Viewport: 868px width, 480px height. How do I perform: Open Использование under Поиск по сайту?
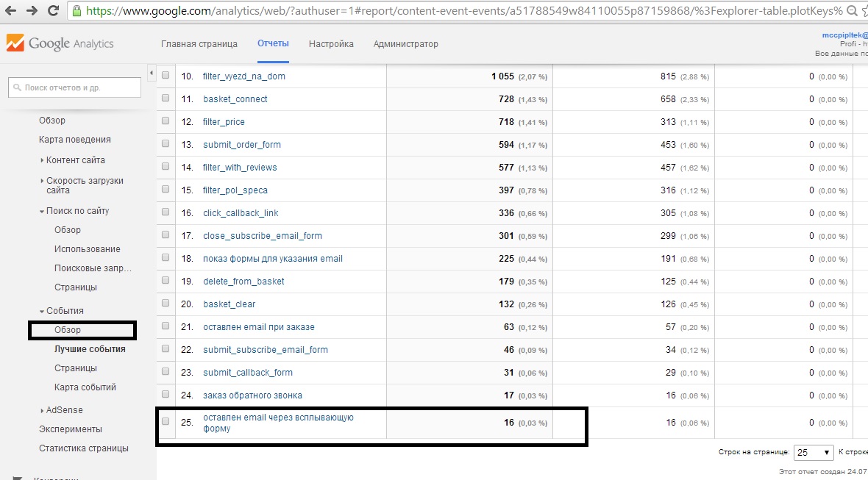(88, 249)
